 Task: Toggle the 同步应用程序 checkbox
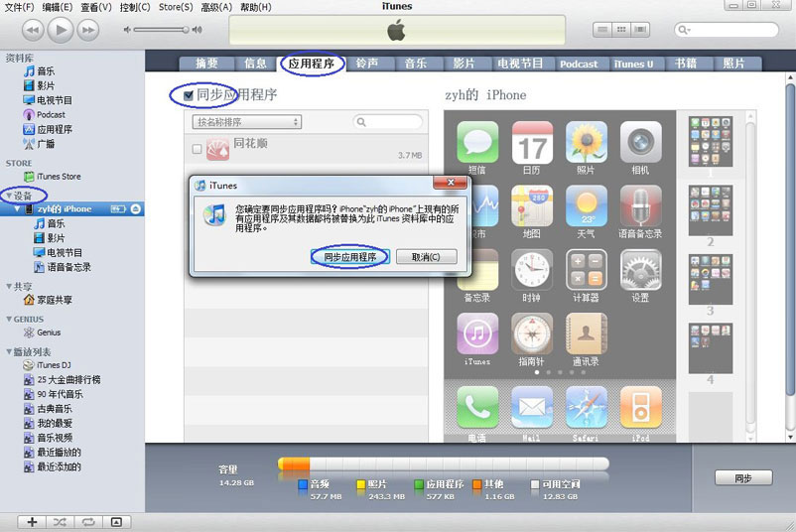[189, 95]
